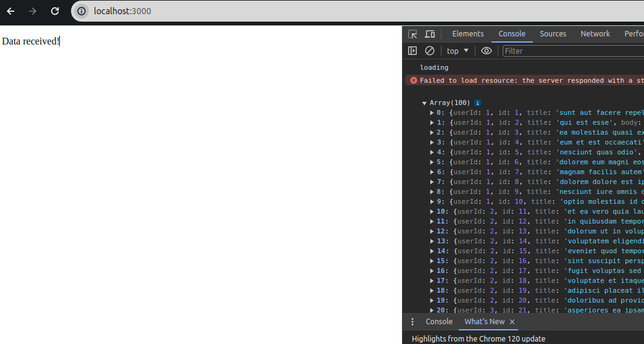The height and width of the screenshot is (344, 644).
Task: Expand array item 15 'sint suscipit'
Action: (432, 261)
